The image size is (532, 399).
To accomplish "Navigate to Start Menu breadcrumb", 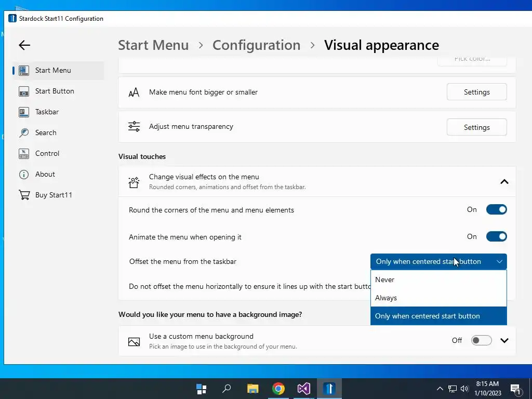I will pos(153,45).
